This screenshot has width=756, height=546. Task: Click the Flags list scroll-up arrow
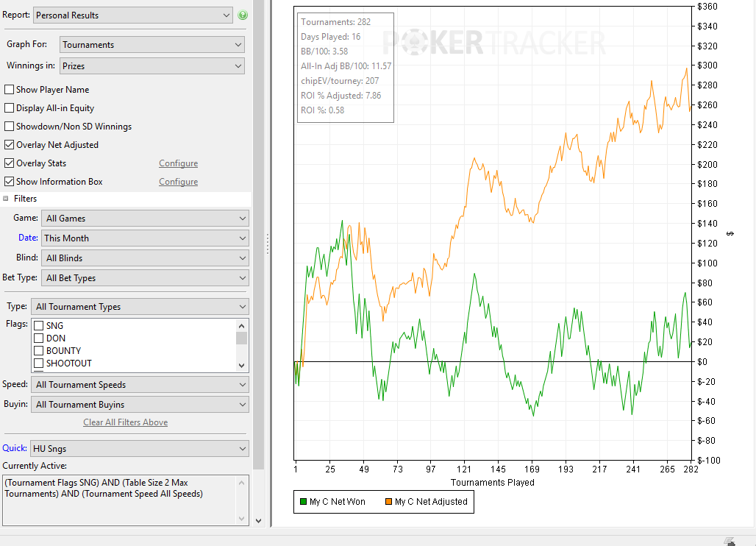coord(241,325)
